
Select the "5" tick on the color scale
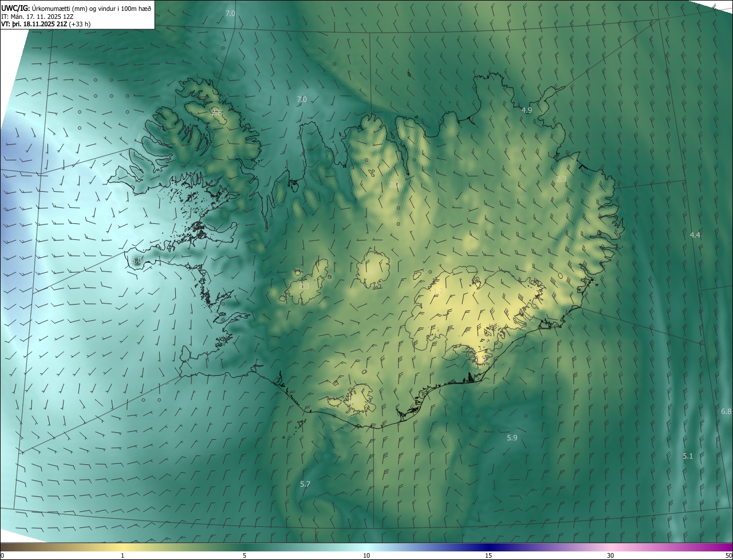pos(245,556)
